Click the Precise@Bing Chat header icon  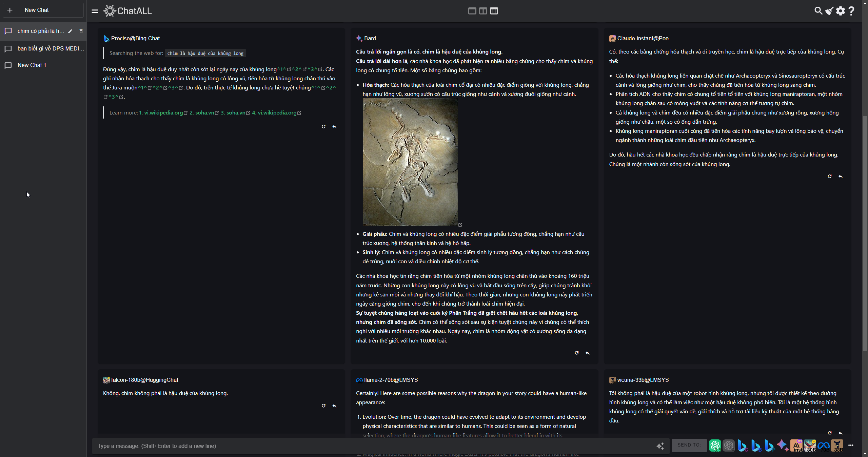(106, 39)
